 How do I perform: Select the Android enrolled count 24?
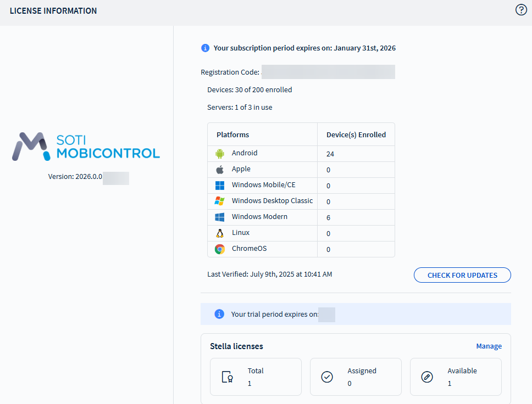pyautogui.click(x=330, y=154)
